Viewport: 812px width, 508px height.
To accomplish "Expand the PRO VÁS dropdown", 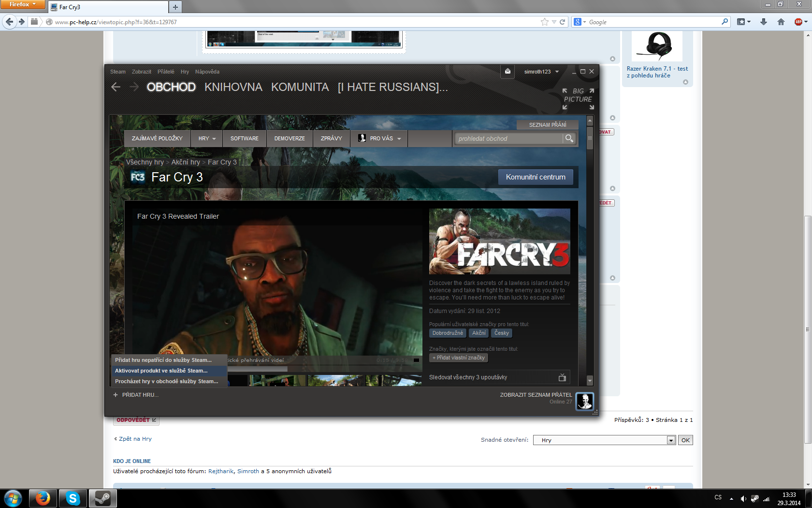I will (379, 138).
